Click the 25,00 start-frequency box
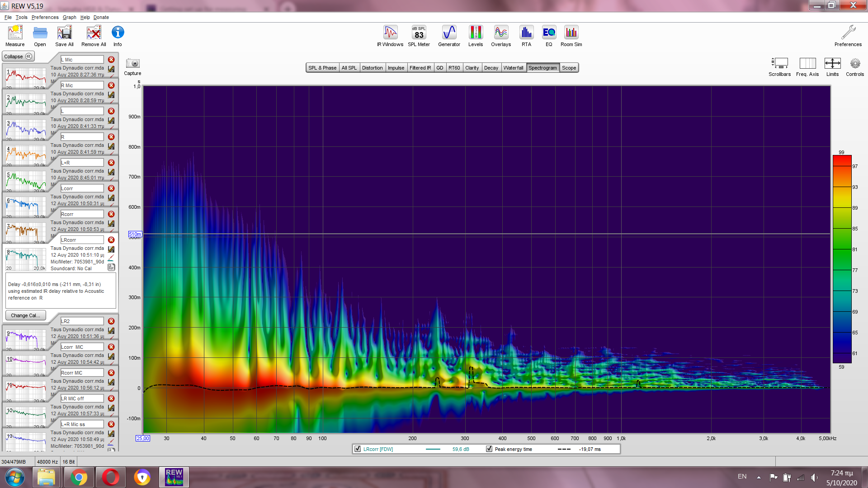This screenshot has width=868, height=488. click(x=143, y=438)
